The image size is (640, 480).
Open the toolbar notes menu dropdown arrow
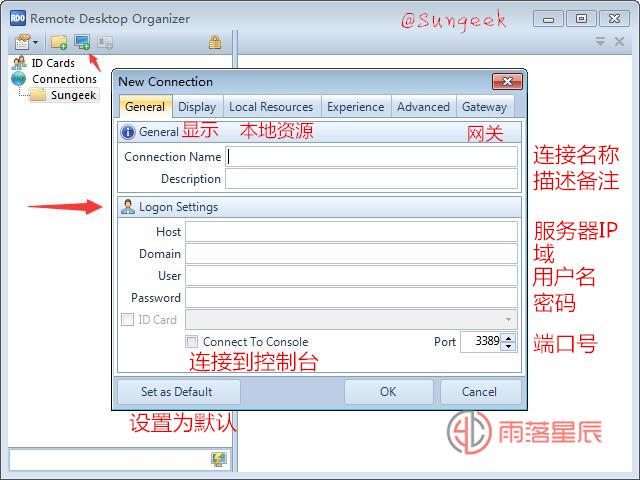coord(36,42)
